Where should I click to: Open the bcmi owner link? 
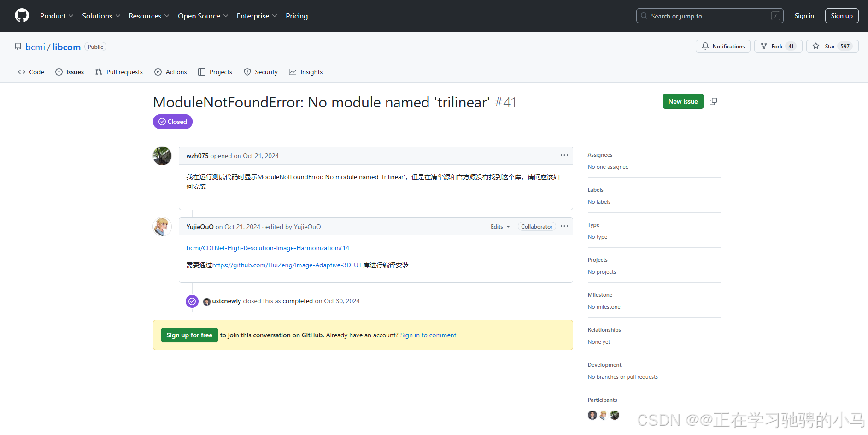(35, 47)
